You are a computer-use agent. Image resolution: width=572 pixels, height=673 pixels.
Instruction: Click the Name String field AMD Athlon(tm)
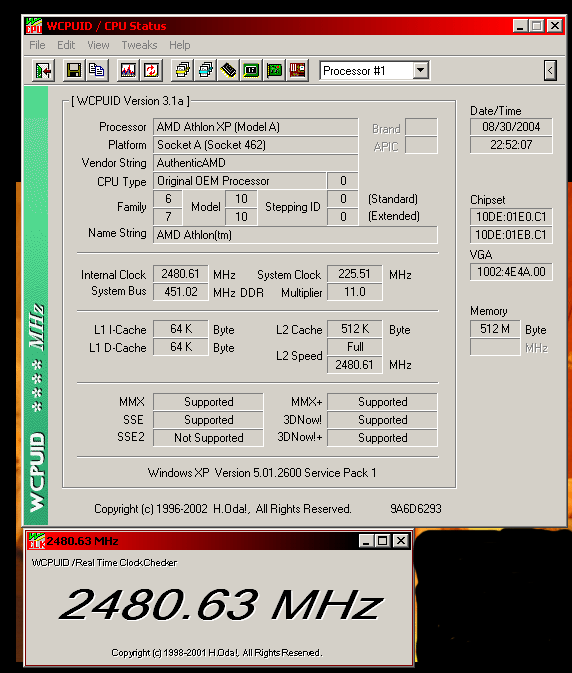point(295,235)
